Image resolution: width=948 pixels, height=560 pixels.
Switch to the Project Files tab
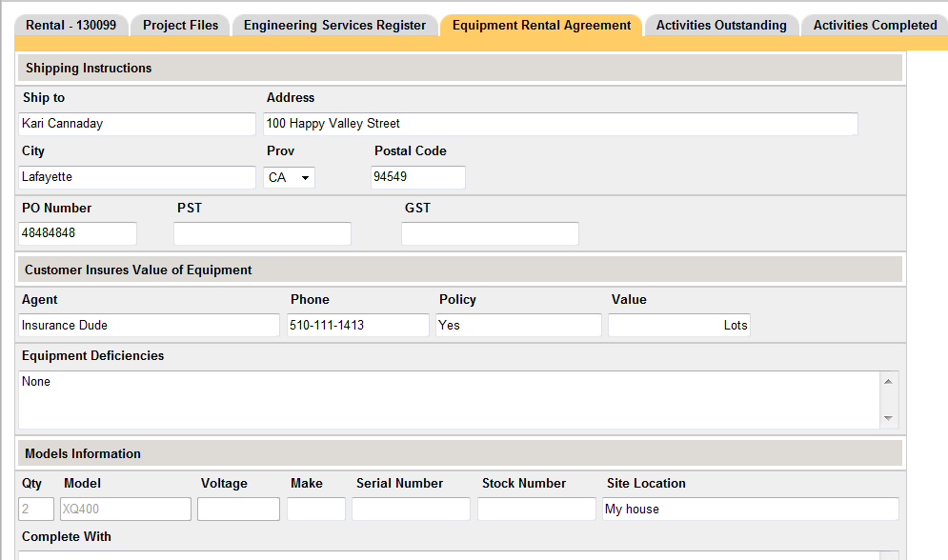tap(180, 26)
